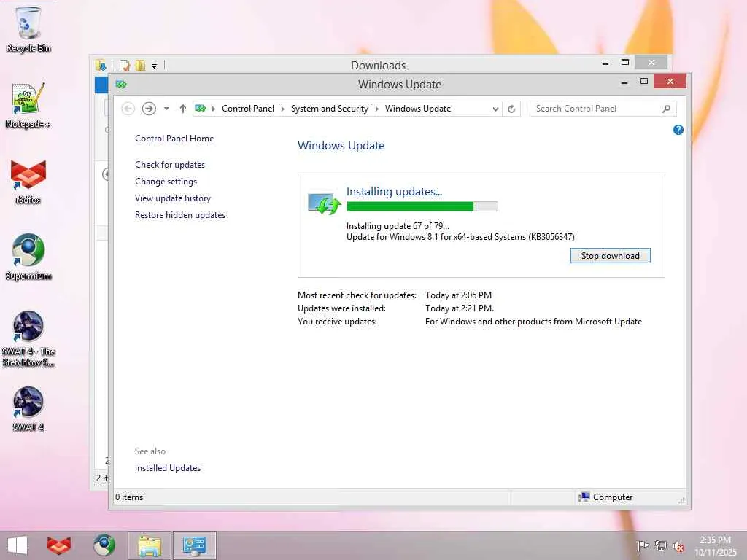Screen dimensions: 747x560
Task: Click the Windows Start button
Action: tap(18, 545)
